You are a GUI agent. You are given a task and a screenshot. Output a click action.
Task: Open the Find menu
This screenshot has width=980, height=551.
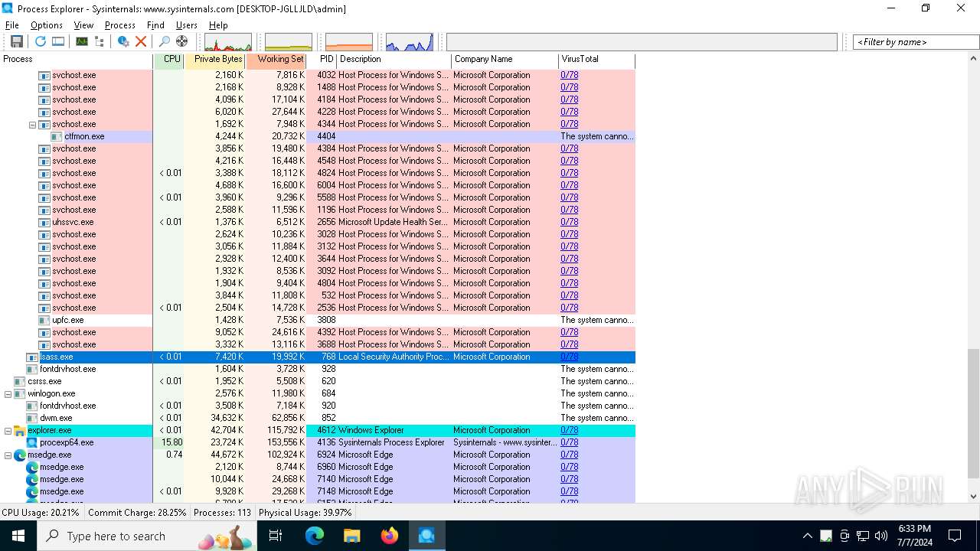click(155, 25)
